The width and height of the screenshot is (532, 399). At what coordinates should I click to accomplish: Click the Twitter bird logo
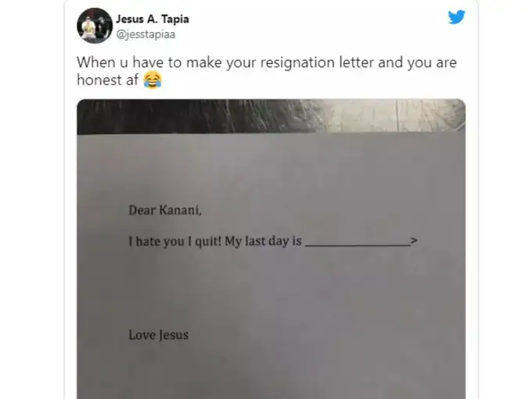pos(456,17)
